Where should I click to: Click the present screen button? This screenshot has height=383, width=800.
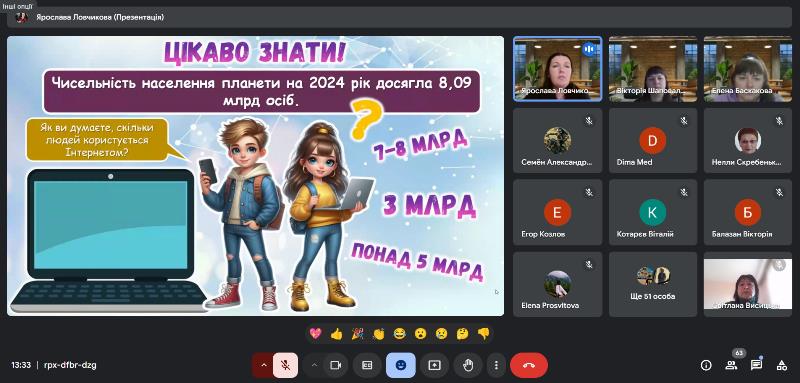coord(434,365)
